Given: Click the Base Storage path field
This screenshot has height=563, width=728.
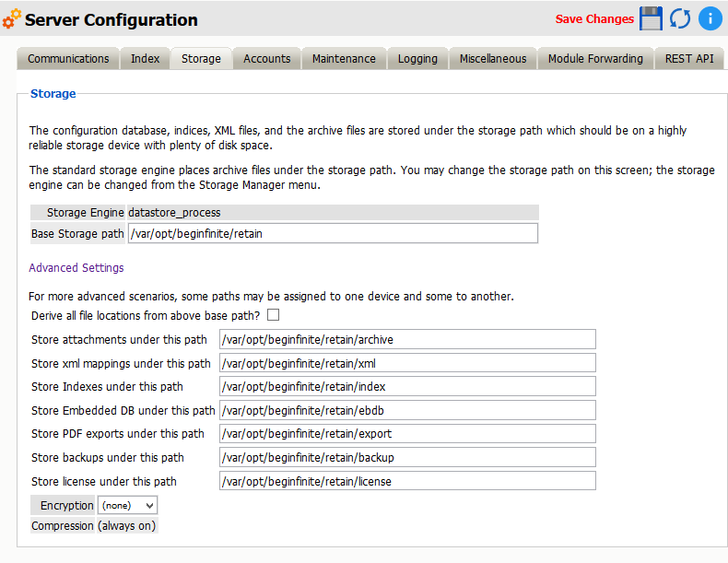Looking at the screenshot, I should [332, 234].
